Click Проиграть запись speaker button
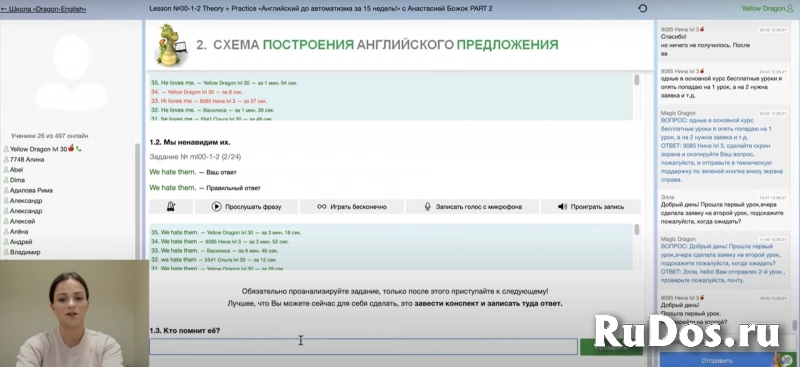 [590, 207]
